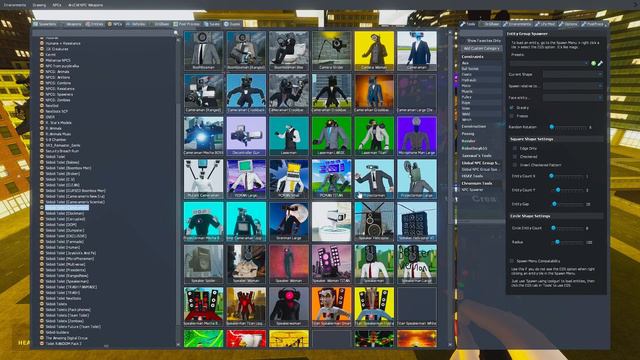Viewport: 640px width, 360px height.
Task: Spawn the Speaker Spider icon
Action: 203,264
